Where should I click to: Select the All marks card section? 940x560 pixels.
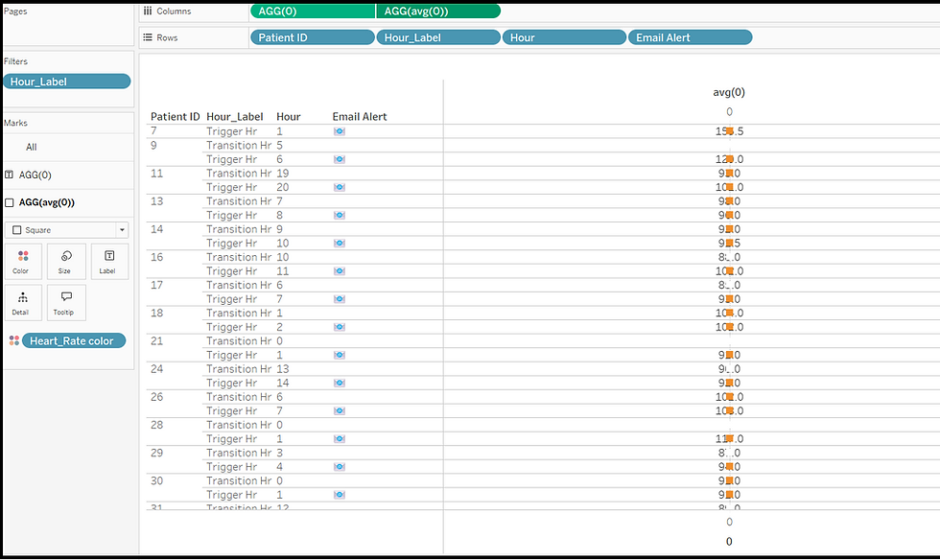click(68, 147)
